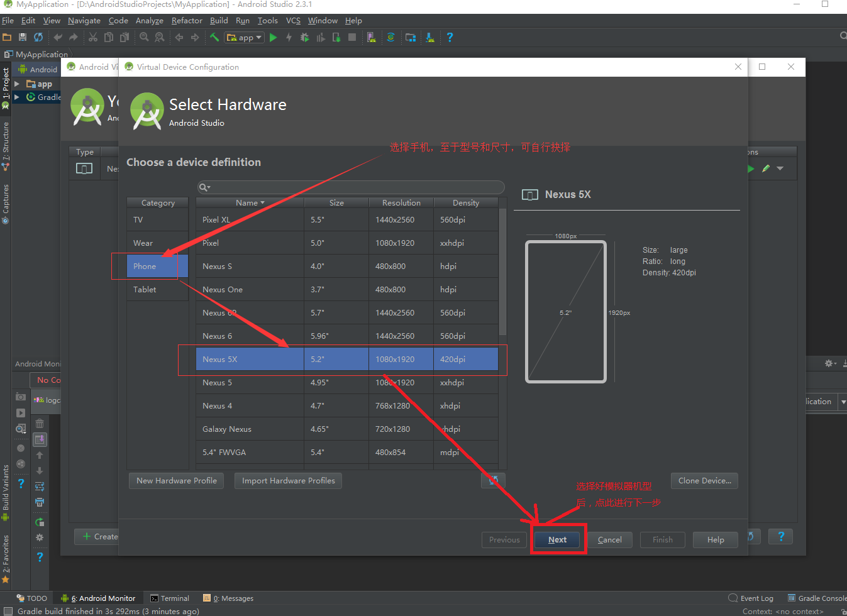
Task: Click the Next button
Action: pyautogui.click(x=557, y=539)
